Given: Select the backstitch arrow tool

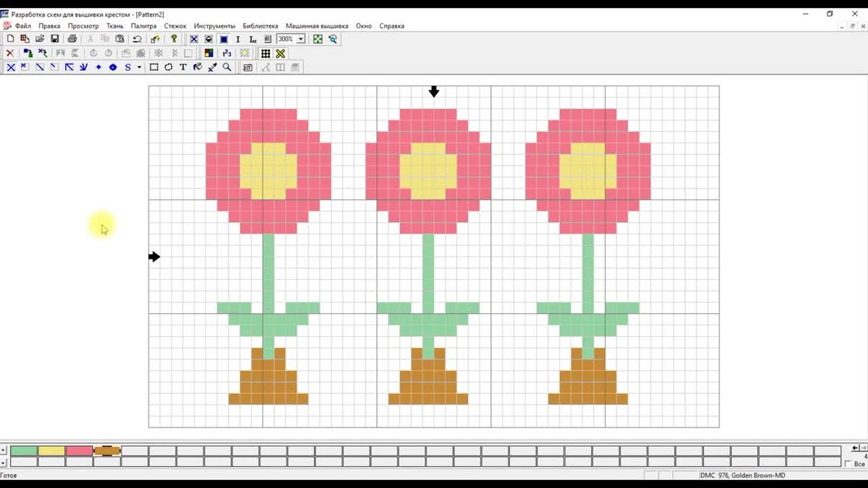Looking at the screenshot, I should pyautogui.click(x=69, y=67).
